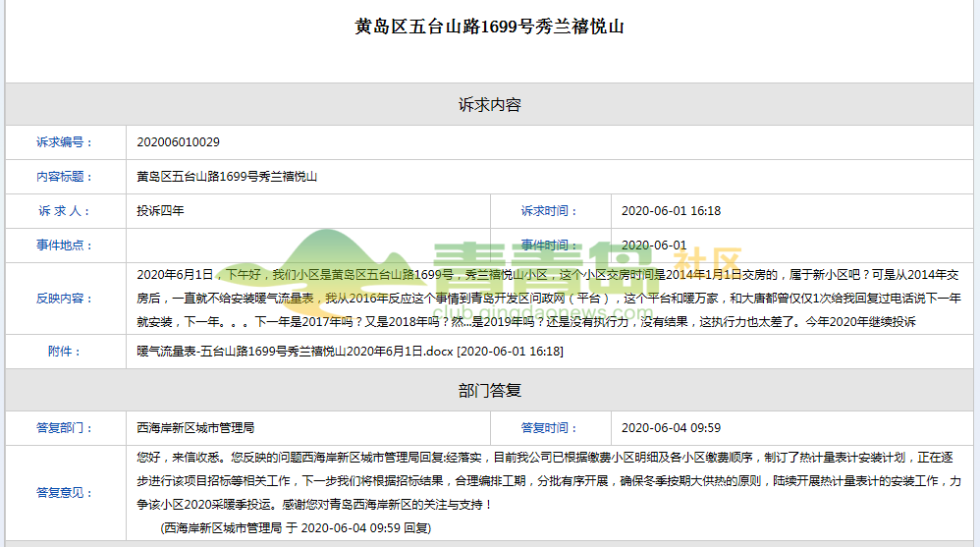Click the content title value 黄岛区五台山路1699号秀兰禧悦山
This screenshot has height=547, width=980.
227,177
